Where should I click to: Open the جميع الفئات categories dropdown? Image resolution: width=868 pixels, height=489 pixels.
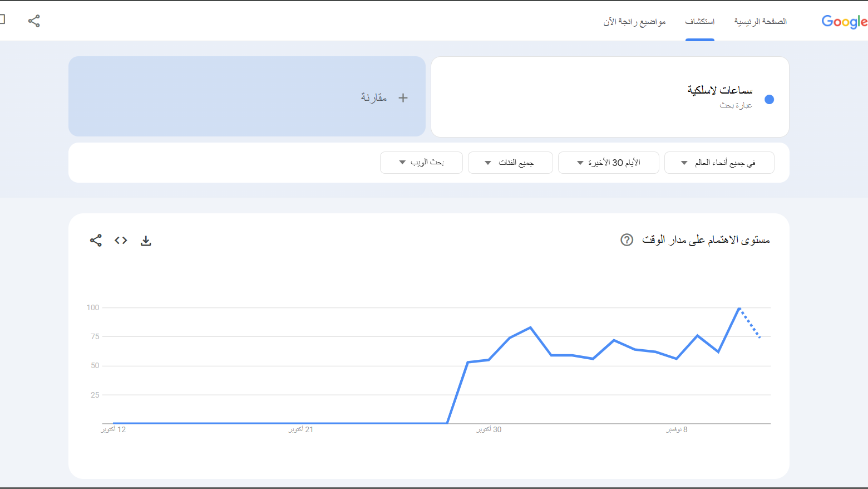[510, 162]
